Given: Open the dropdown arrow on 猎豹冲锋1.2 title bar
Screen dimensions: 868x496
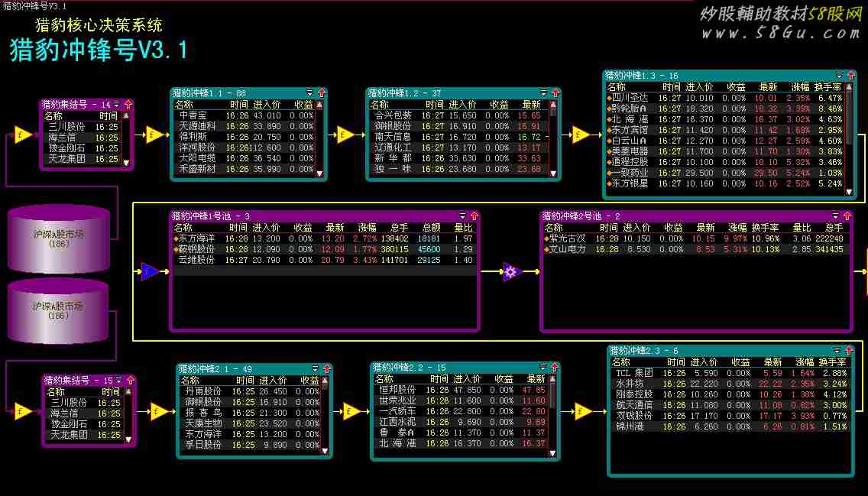Looking at the screenshot, I should click(x=543, y=93).
